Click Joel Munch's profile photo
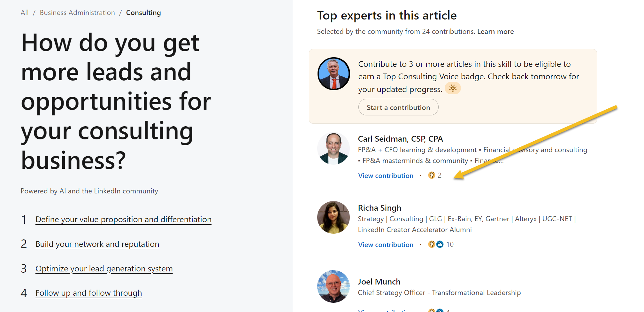Screen dimensions: 644x312 [x=333, y=286]
